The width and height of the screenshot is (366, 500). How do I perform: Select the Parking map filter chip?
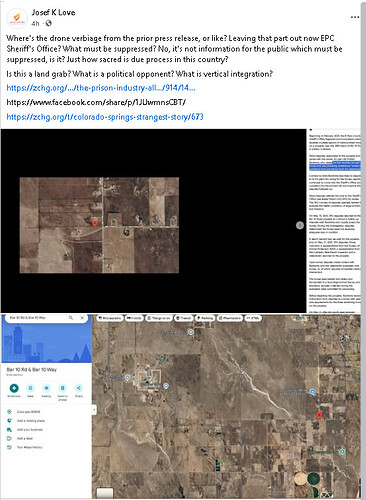[x=205, y=318]
